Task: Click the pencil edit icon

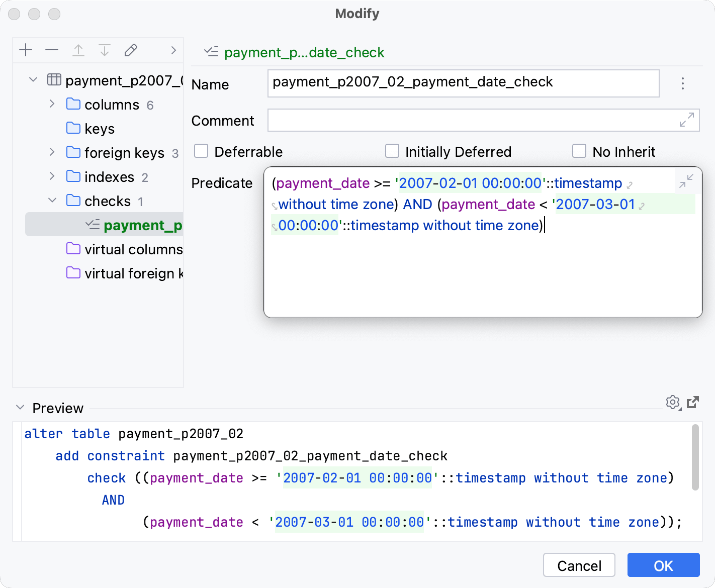Action: pos(131,50)
